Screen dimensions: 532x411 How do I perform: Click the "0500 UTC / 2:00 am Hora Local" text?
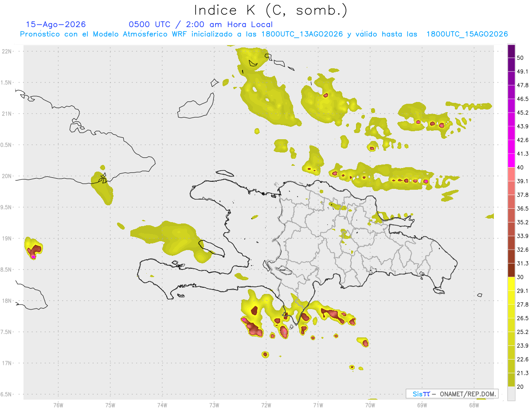click(x=201, y=24)
